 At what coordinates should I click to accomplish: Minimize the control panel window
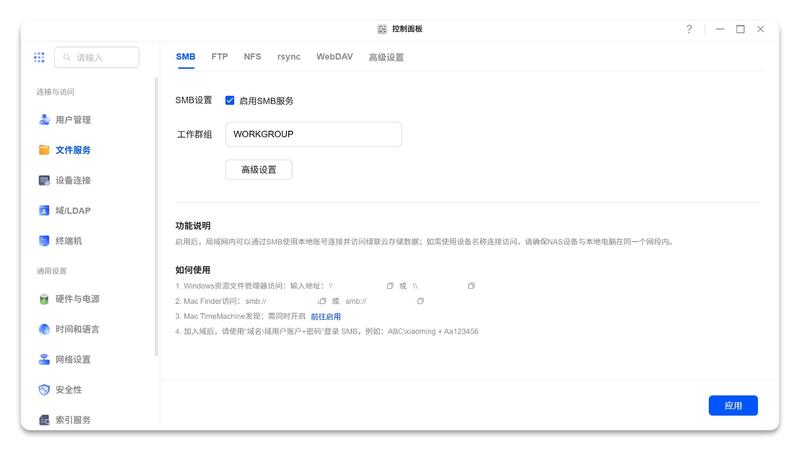[720, 29]
